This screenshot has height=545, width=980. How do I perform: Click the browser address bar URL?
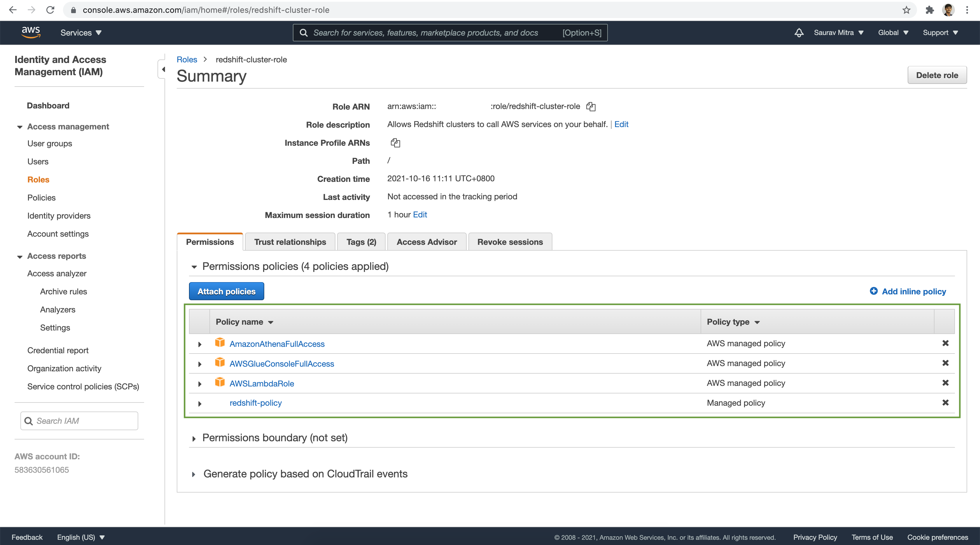pyautogui.click(x=206, y=10)
